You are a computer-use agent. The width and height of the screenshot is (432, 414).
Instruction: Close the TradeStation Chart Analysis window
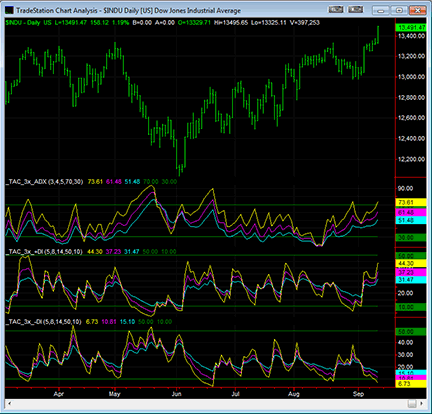coord(417,10)
